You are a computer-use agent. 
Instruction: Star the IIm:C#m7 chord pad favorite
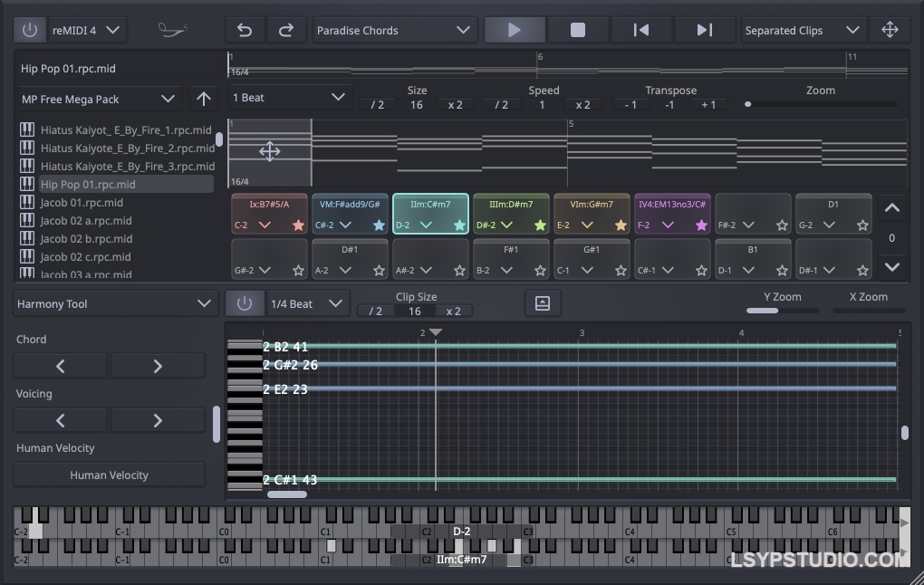click(x=457, y=225)
